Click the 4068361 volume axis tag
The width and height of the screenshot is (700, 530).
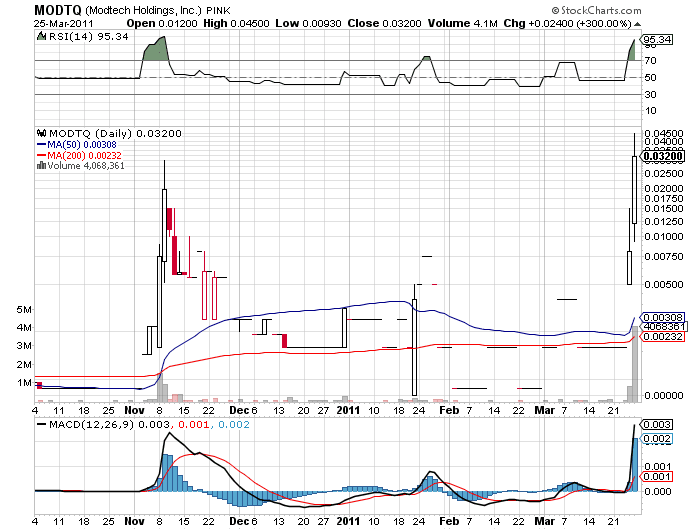(664, 327)
